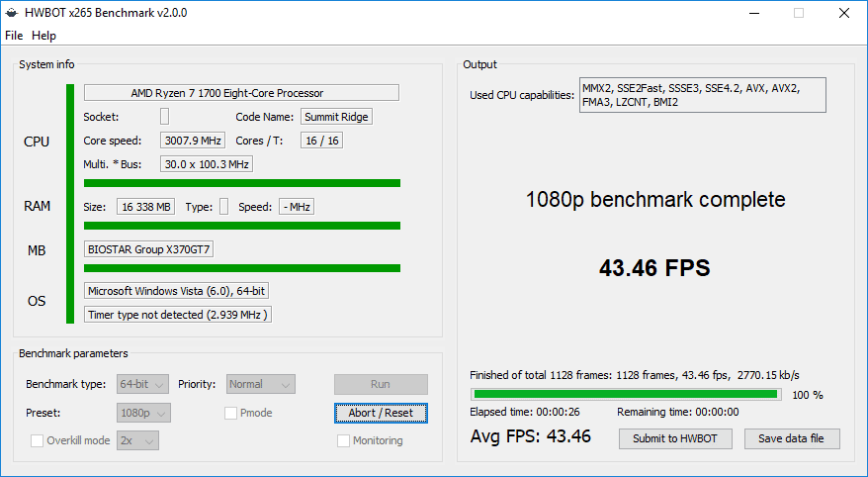Screen dimensions: 868x477
Task: Open the File menu
Action: 14,36
